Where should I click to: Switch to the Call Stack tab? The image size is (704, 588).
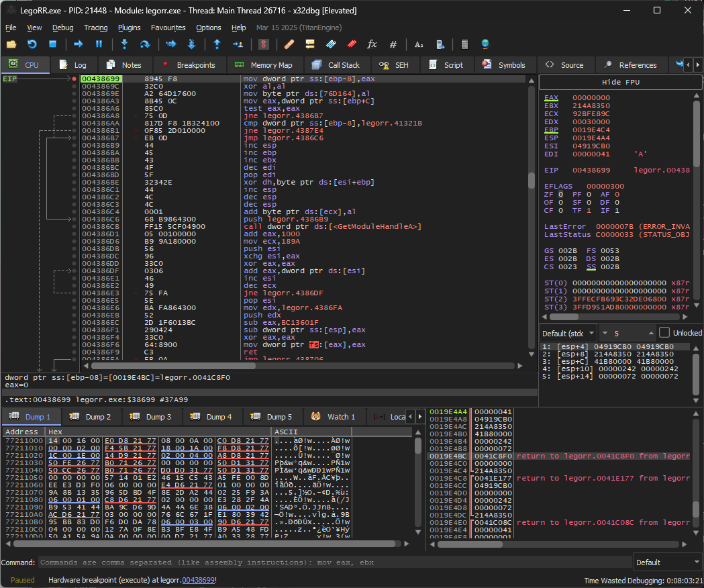[x=338, y=65]
